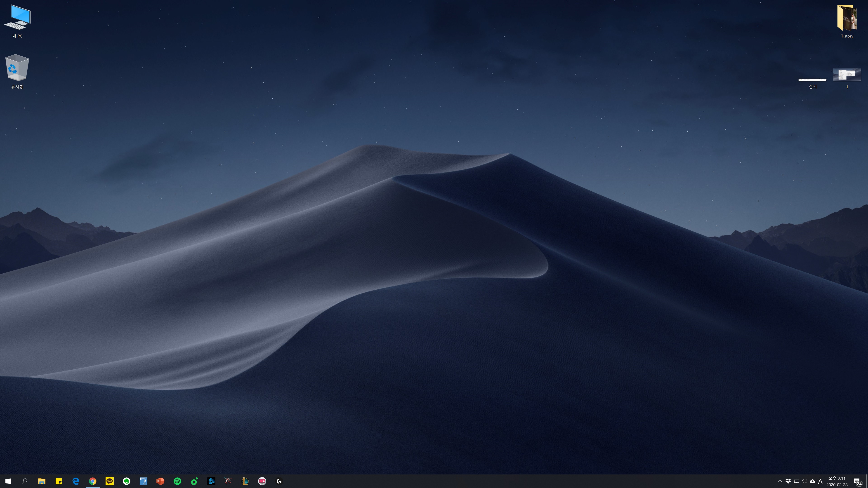Open Logitech G HUB icon
Image resolution: width=868 pixels, height=488 pixels.
tap(279, 481)
